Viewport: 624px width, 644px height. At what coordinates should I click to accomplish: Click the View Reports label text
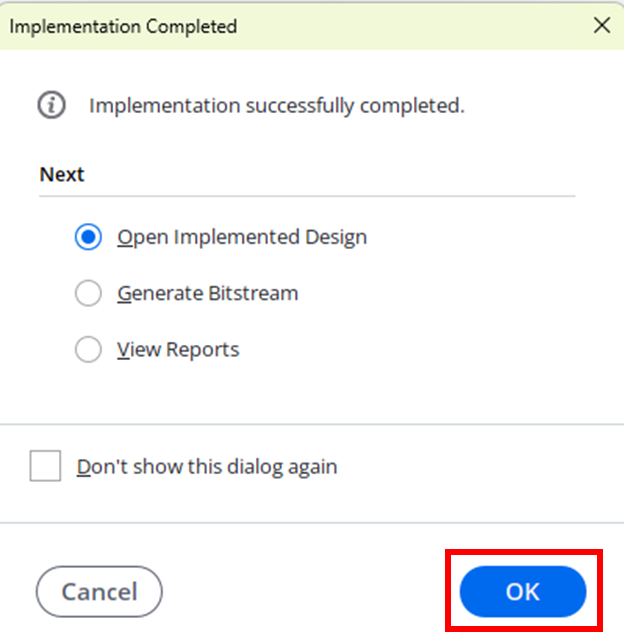pyautogui.click(x=178, y=350)
